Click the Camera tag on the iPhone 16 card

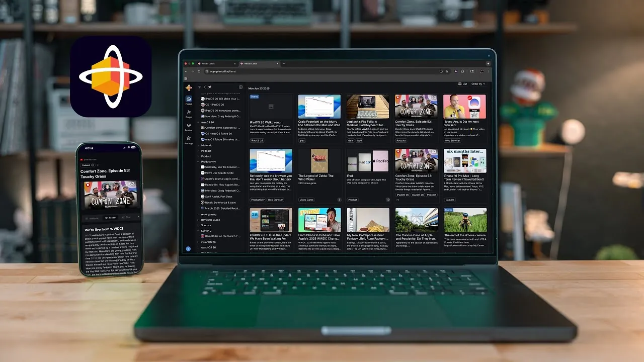coord(449,200)
